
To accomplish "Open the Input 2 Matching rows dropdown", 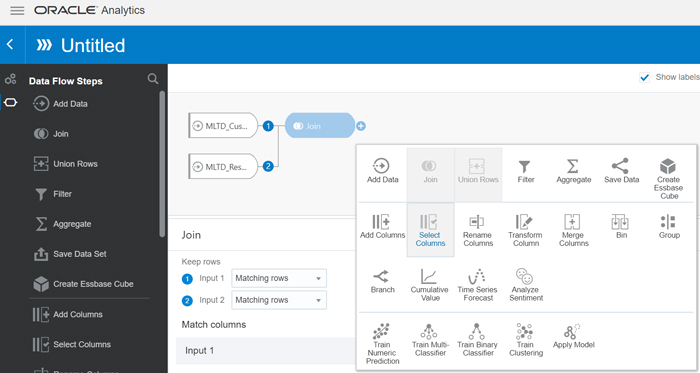I will click(x=279, y=300).
